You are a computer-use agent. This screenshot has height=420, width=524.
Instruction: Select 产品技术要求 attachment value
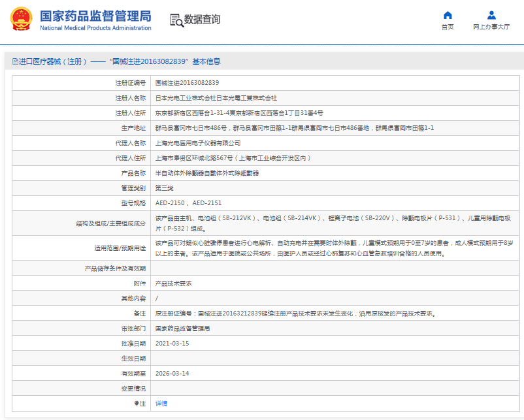tap(173, 283)
